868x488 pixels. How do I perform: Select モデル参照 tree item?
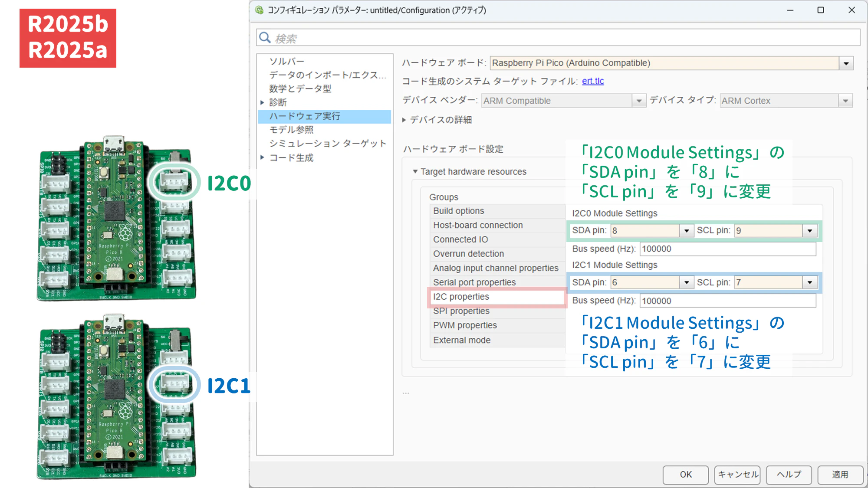tap(291, 130)
